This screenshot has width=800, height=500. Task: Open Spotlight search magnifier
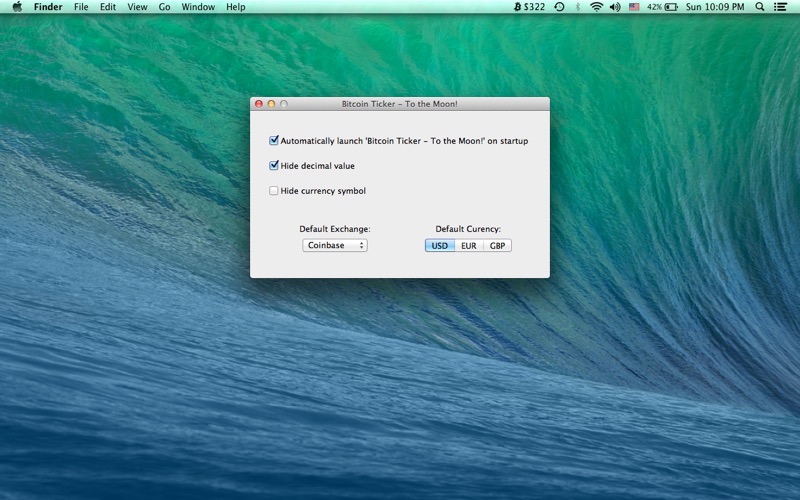[x=759, y=7]
